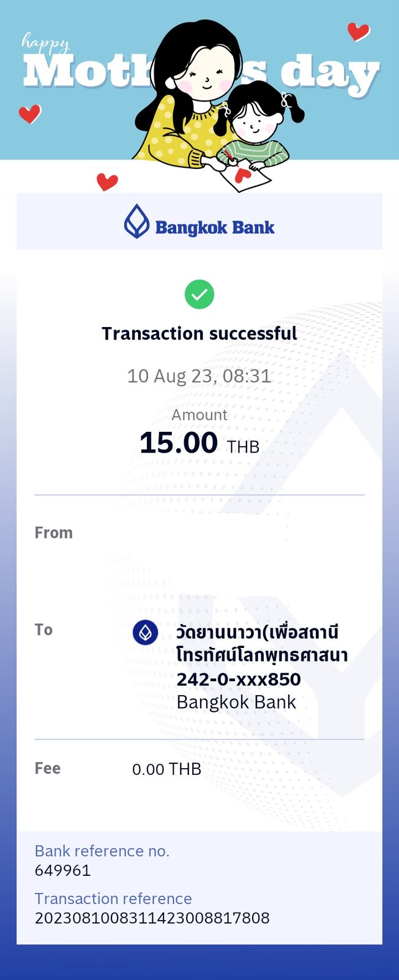
Task: Click the red heart left of banner
Action: point(29,113)
